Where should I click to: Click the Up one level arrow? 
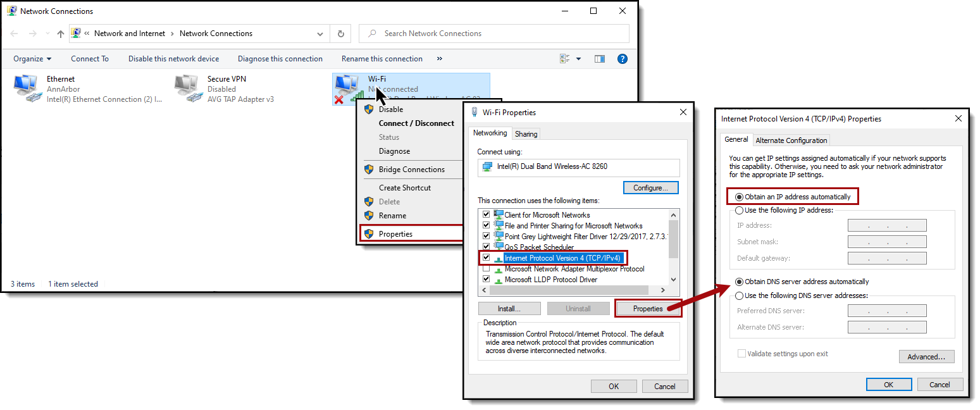[61, 34]
